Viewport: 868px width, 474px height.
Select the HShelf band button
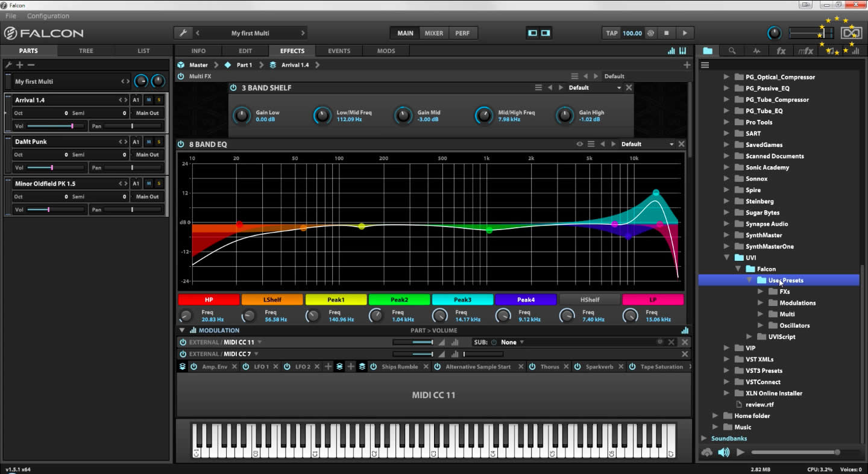[590, 300]
